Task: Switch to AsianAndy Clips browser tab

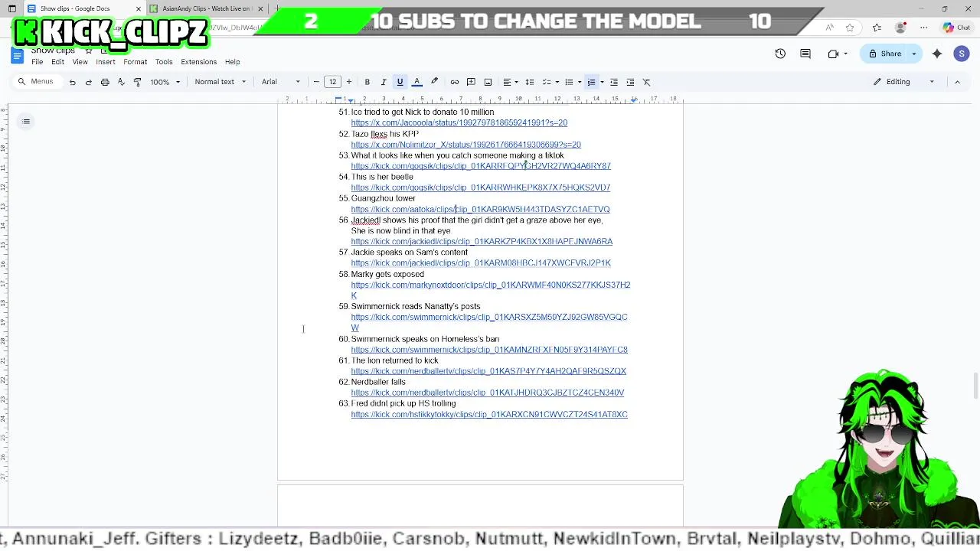Action: tap(207, 8)
